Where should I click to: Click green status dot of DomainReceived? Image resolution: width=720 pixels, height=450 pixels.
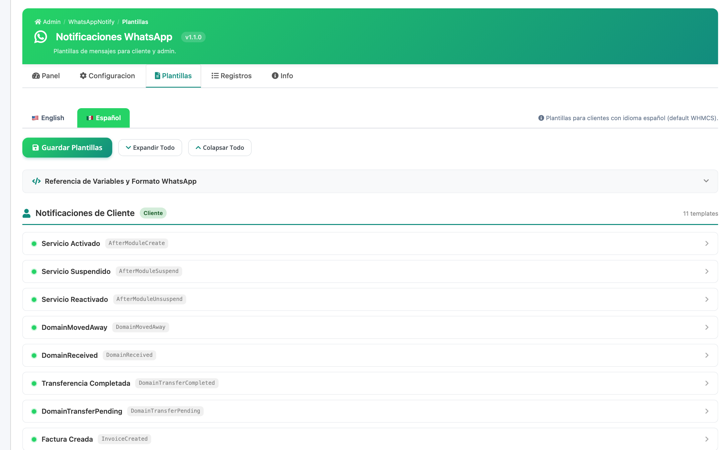tap(34, 356)
